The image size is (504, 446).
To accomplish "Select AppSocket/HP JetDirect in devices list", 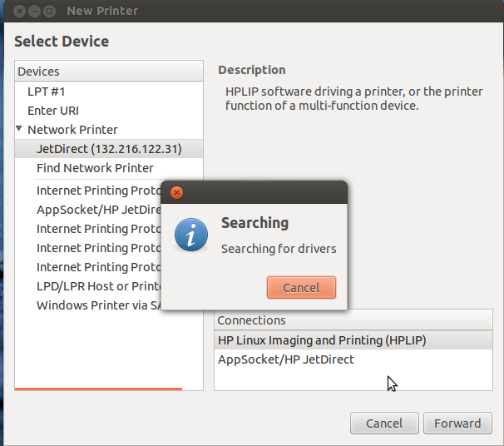I will point(98,210).
